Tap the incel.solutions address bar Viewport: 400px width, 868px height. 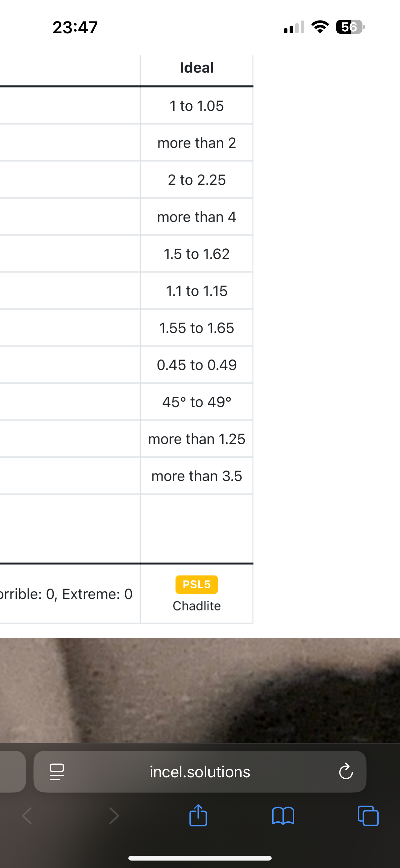200,772
